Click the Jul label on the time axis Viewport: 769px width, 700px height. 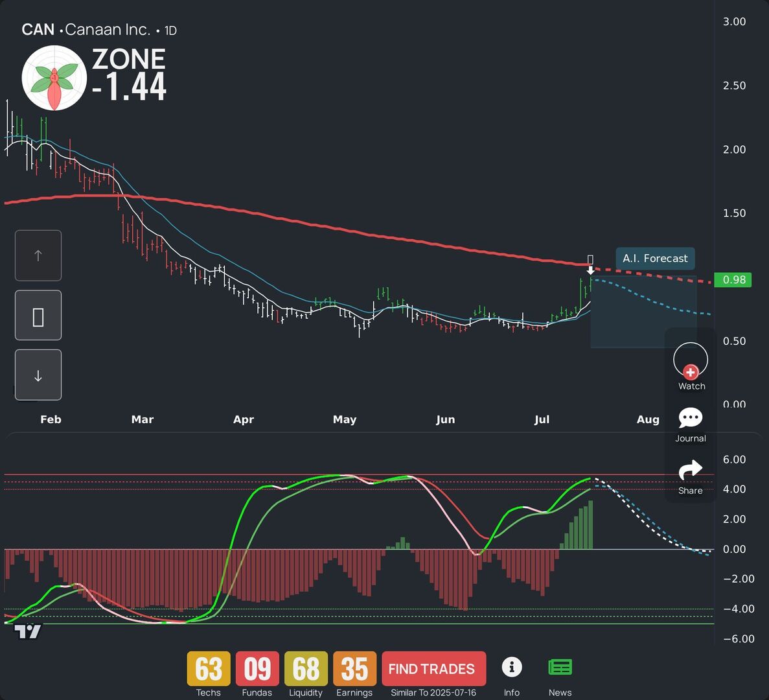[x=542, y=419]
